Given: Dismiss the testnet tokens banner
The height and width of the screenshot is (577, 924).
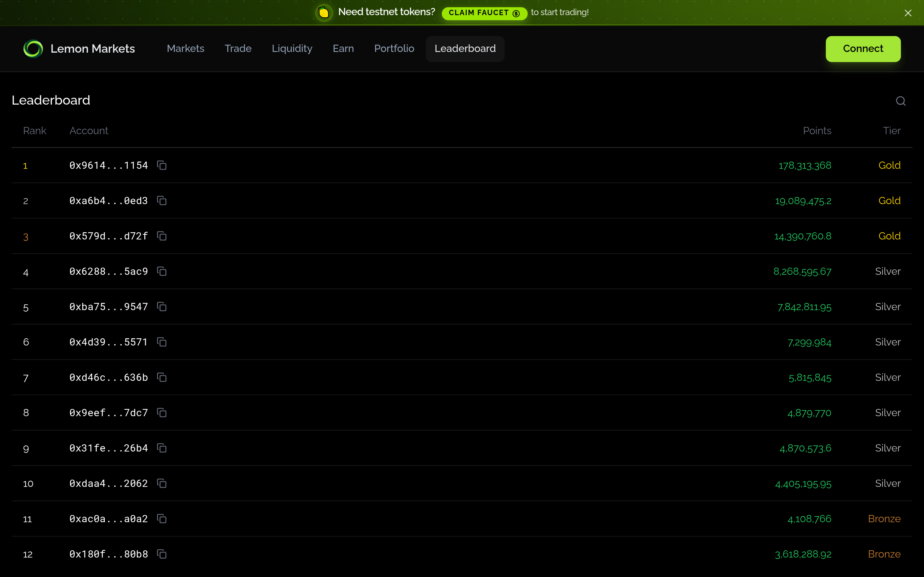Looking at the screenshot, I should click(x=908, y=13).
